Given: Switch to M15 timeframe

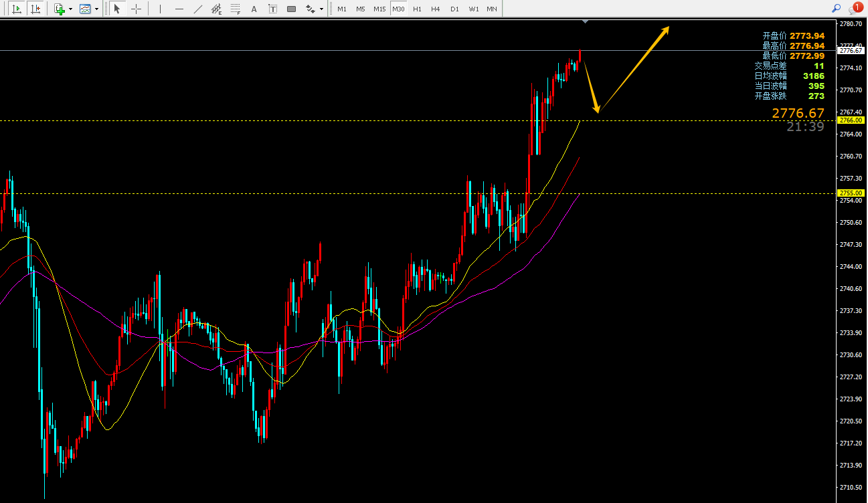Looking at the screenshot, I should click(379, 9).
